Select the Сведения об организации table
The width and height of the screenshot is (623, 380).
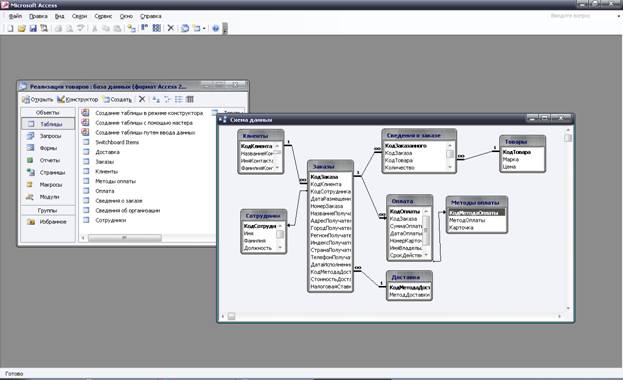pyautogui.click(x=128, y=211)
